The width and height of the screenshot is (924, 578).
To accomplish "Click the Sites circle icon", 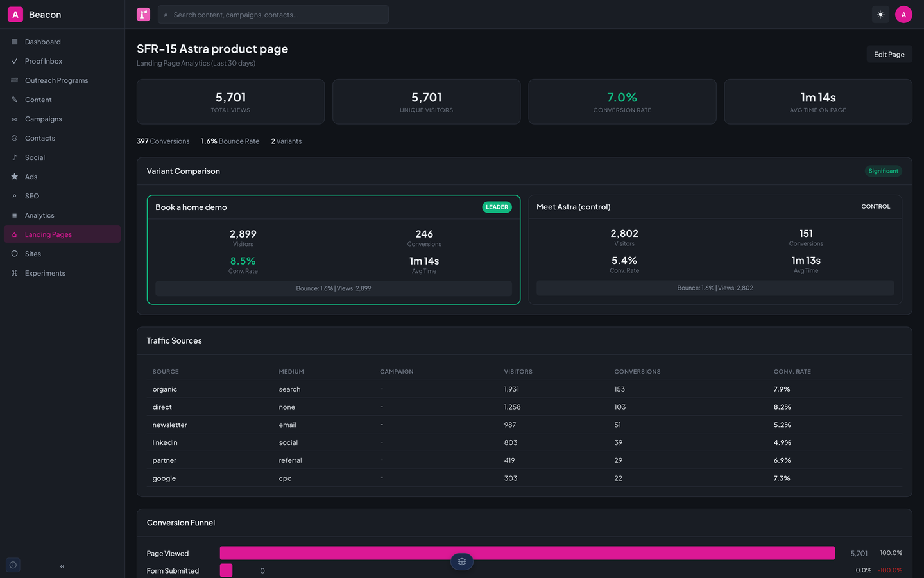I will click(x=14, y=254).
